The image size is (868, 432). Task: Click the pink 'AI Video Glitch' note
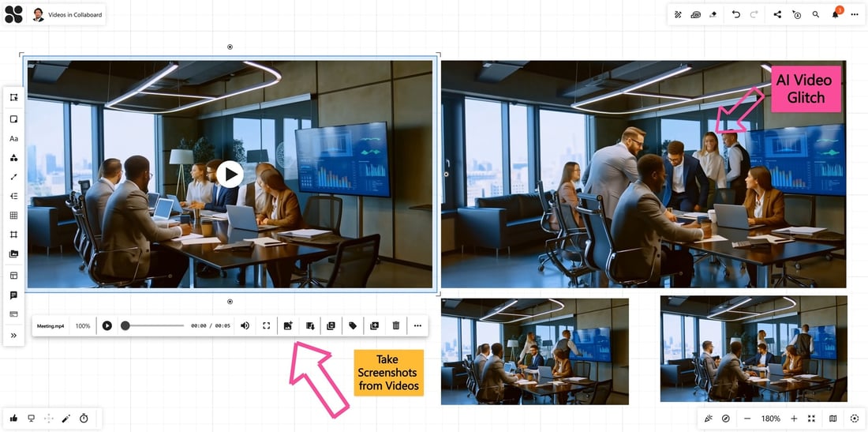click(x=806, y=89)
